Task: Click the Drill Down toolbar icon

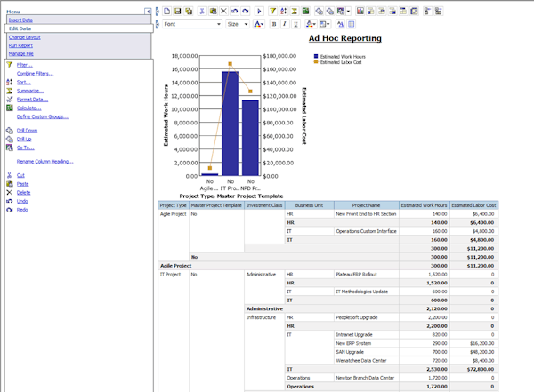Action: click(320, 12)
